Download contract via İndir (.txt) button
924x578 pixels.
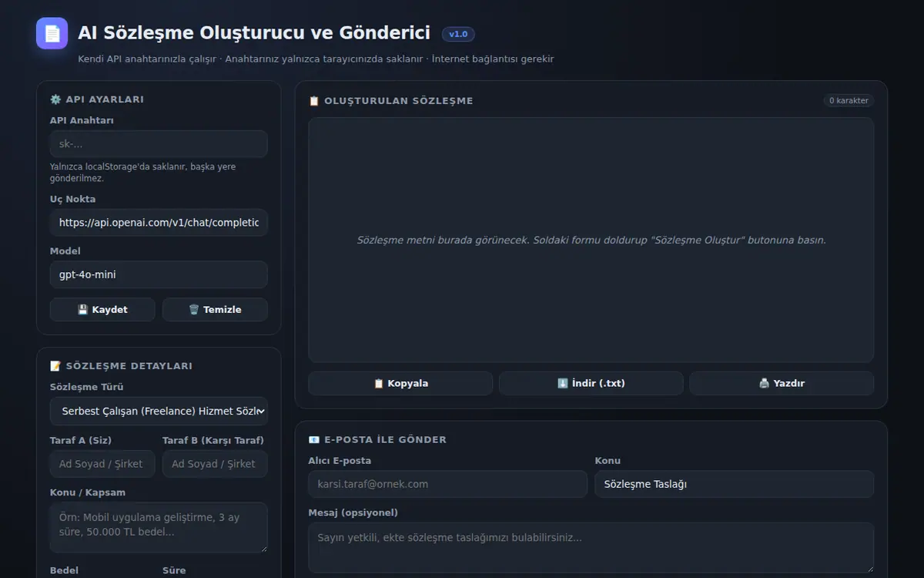point(591,383)
